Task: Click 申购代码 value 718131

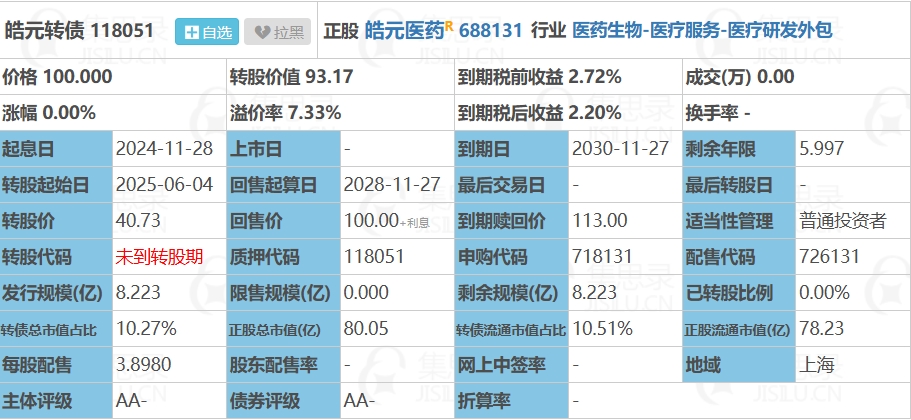Action: [x=602, y=257]
